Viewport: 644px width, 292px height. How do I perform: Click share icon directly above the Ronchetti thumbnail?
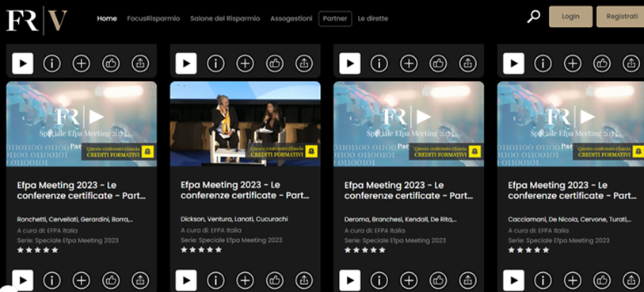click(140, 63)
